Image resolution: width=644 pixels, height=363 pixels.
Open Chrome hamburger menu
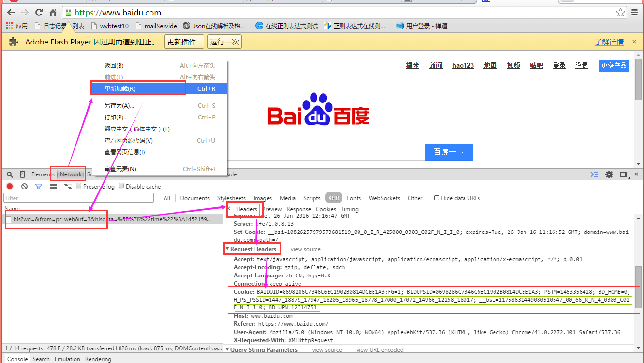tap(634, 12)
